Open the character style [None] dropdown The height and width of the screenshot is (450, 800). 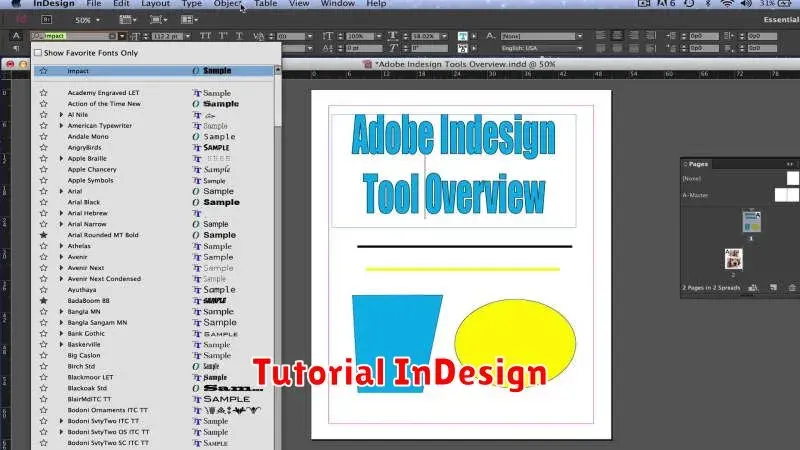coord(580,36)
